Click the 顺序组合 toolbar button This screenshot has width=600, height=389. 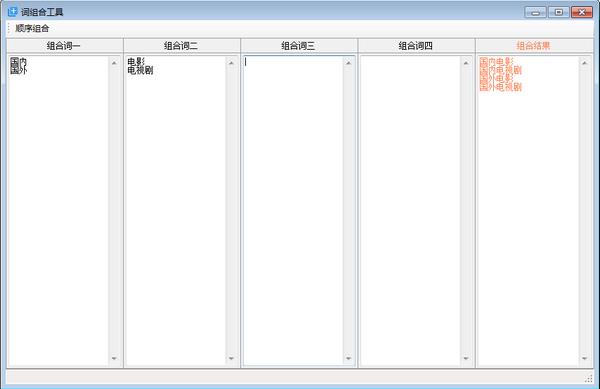[x=32, y=28]
